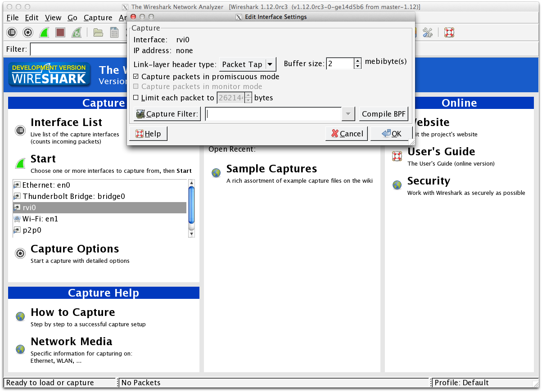
Task: Click the main window display Filter field
Action: (79, 49)
